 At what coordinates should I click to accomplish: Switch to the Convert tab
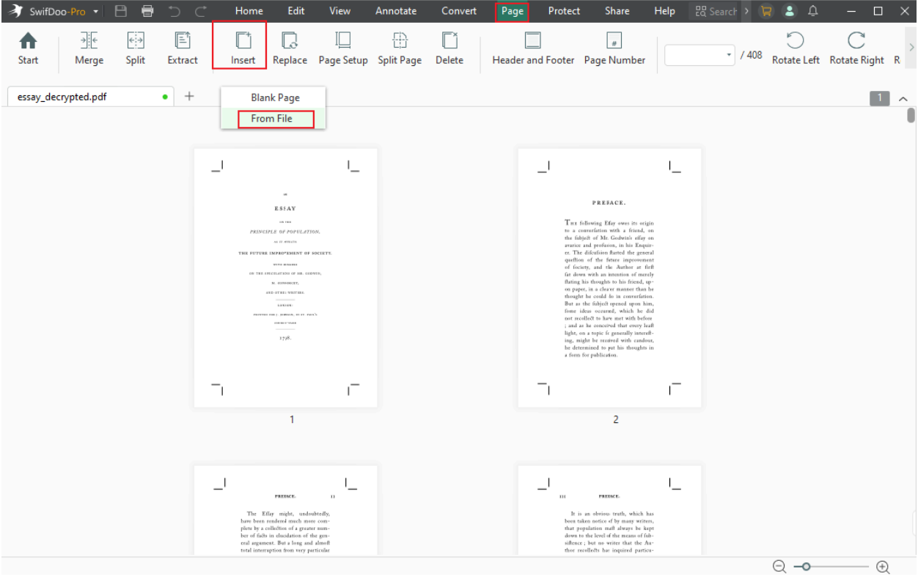click(x=459, y=10)
